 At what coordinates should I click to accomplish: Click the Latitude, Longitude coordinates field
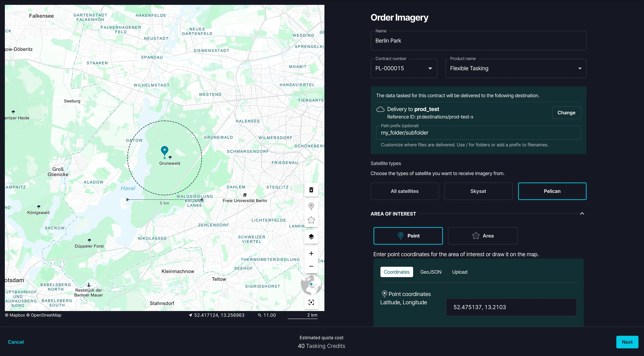[x=511, y=307]
